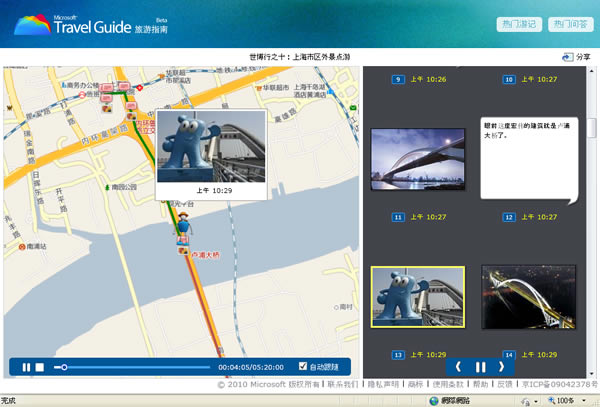Open the 100% zoom level dropdown arrow
The height and width of the screenshot is (407, 600).
click(584, 401)
